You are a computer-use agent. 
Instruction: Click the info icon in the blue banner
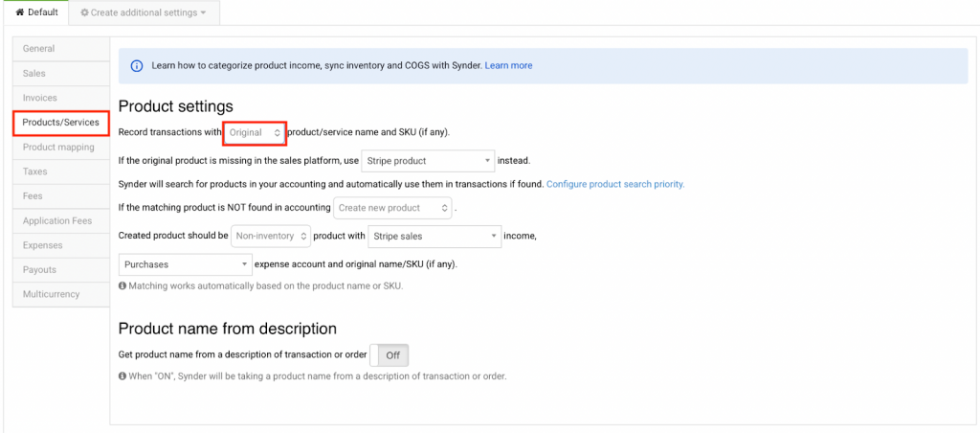[x=137, y=66]
